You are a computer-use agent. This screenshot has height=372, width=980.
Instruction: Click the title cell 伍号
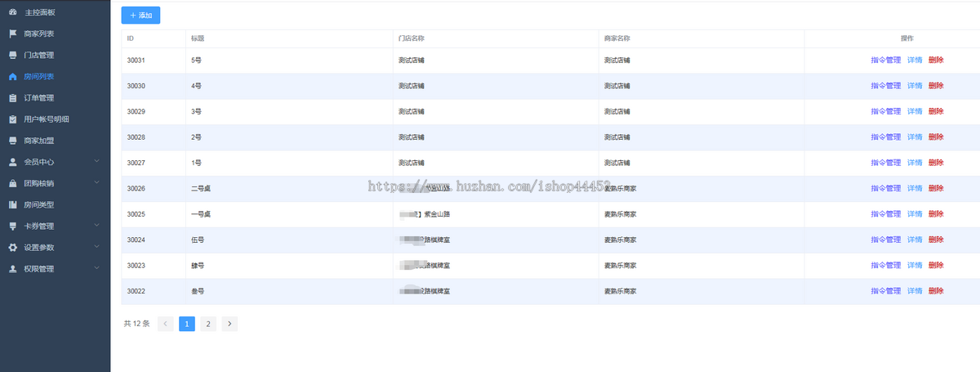198,240
